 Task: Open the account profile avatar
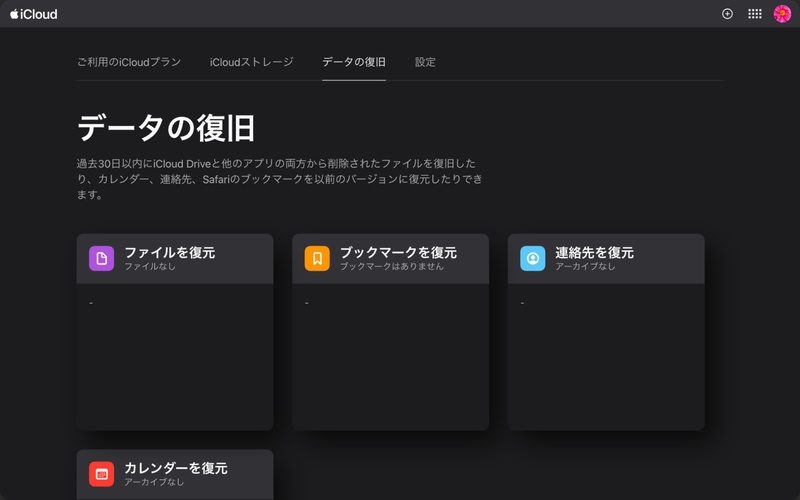coord(782,14)
